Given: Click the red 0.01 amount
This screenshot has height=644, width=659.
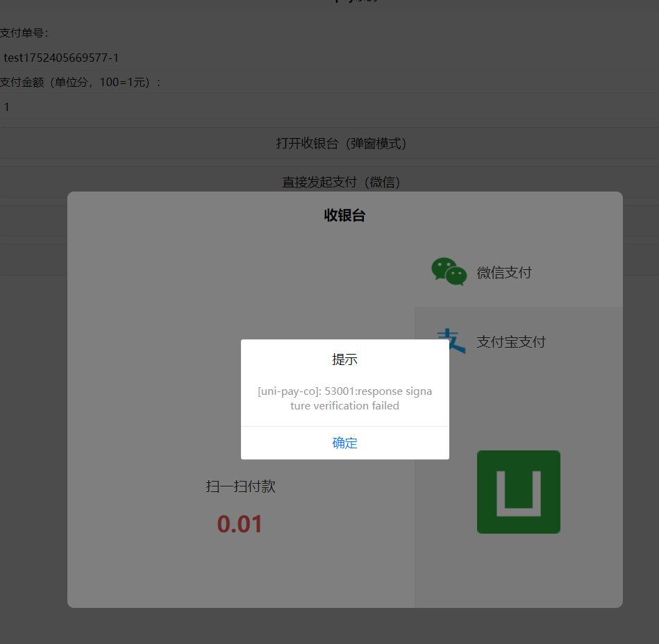Looking at the screenshot, I should coord(240,524).
